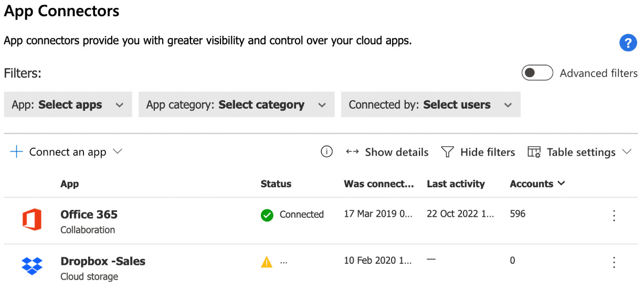Click the 596 accounts value
This screenshot has width=644, height=288.
pyautogui.click(x=518, y=214)
